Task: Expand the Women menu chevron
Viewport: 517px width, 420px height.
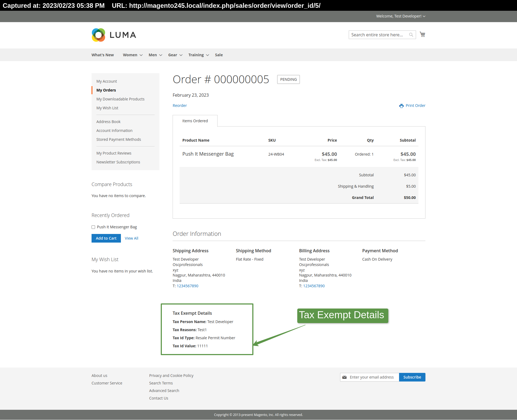Action: coord(141,55)
